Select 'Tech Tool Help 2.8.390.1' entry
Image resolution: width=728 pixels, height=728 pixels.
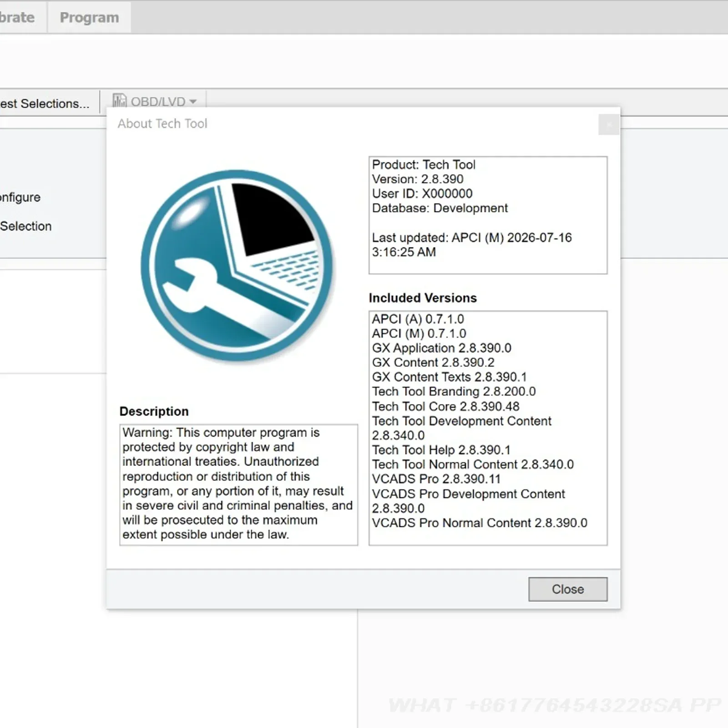tap(441, 450)
